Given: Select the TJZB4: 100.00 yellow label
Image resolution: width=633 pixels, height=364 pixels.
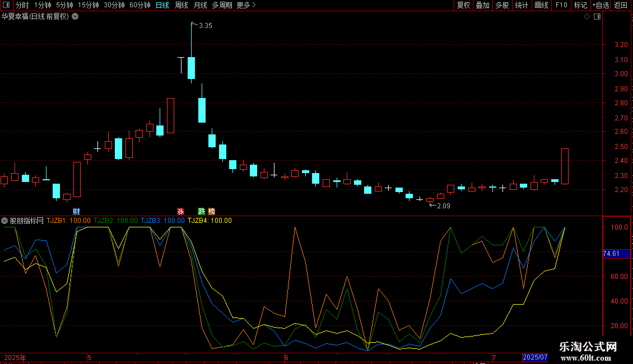Looking at the screenshot, I should [210, 221].
